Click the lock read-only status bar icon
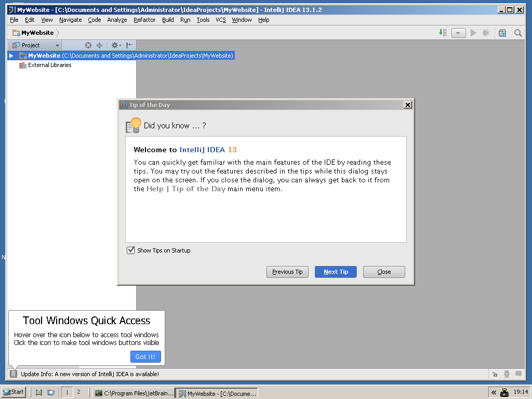532x399 pixels. point(495,374)
